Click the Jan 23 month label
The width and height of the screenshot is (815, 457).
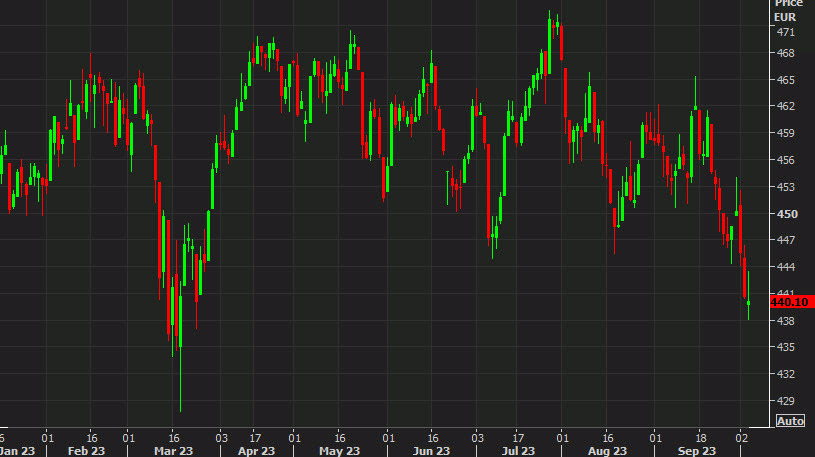point(17,451)
